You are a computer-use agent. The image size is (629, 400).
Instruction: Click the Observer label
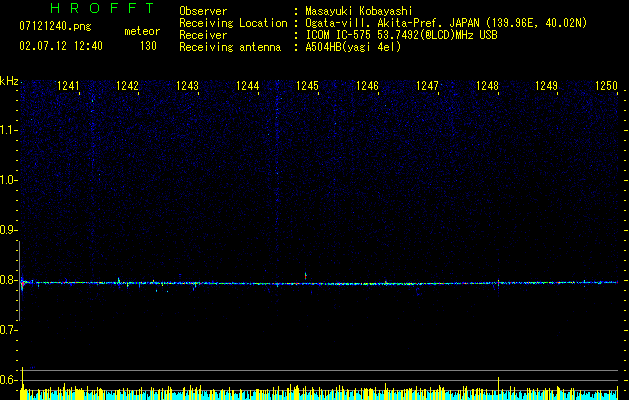coord(203,11)
